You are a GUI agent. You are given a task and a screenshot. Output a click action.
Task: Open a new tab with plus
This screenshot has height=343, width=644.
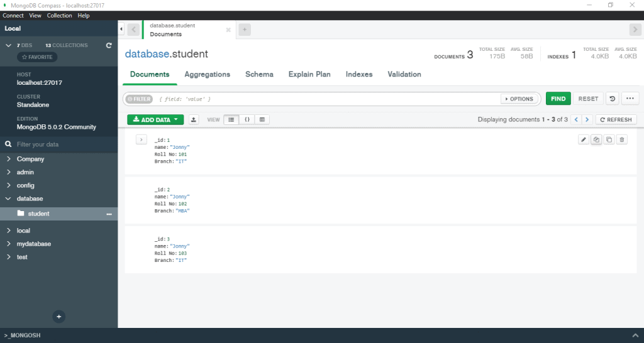tap(245, 30)
